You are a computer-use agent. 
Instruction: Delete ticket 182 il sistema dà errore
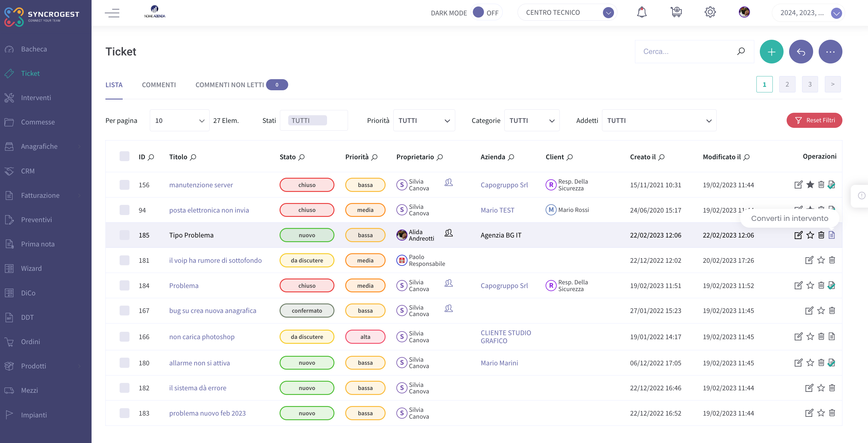[x=832, y=388]
